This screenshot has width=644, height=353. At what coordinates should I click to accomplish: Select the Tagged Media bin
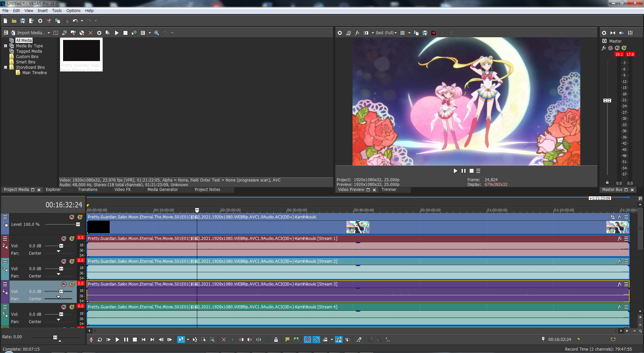29,51
